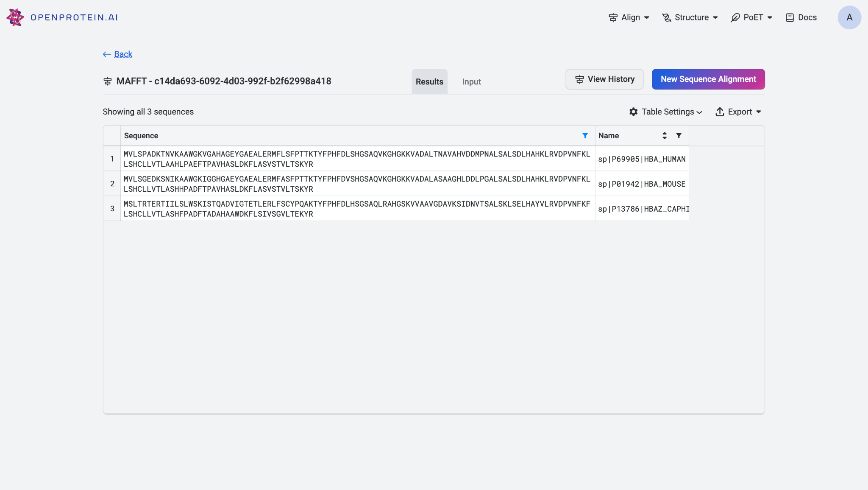Start a New Sequence Alignment

pyautogui.click(x=708, y=79)
